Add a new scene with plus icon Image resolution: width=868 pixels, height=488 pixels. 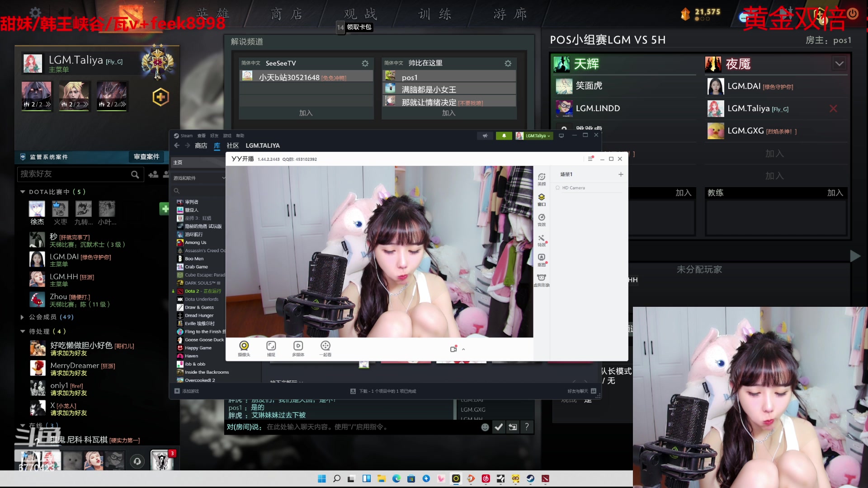621,174
